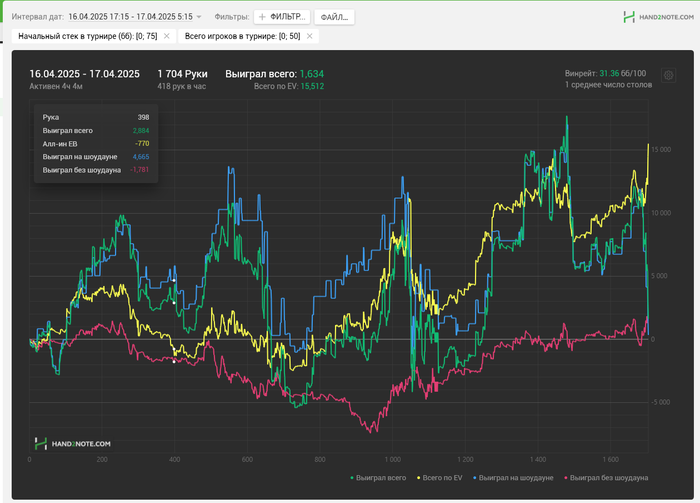The height and width of the screenshot is (503, 700).
Task: Click the Hand2Note watermark logo on the chart
Action: pos(72,443)
